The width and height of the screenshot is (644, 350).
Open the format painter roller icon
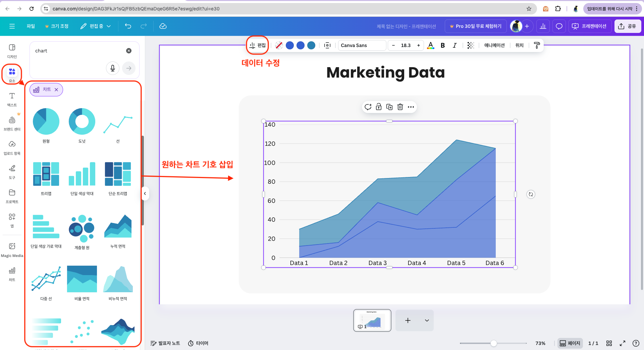(537, 45)
